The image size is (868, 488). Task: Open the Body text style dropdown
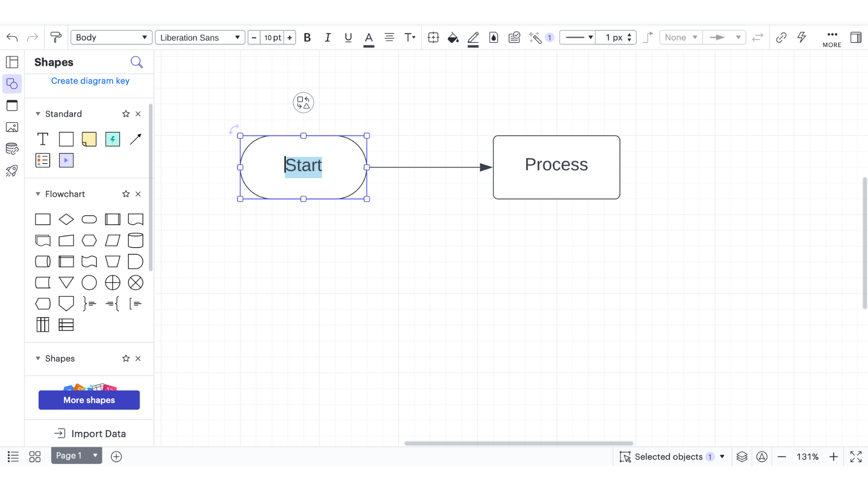[x=111, y=38]
